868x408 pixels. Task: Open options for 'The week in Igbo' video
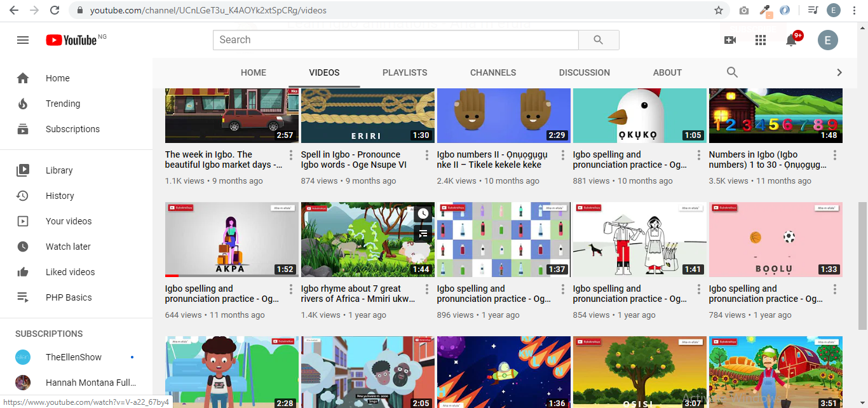(291, 155)
